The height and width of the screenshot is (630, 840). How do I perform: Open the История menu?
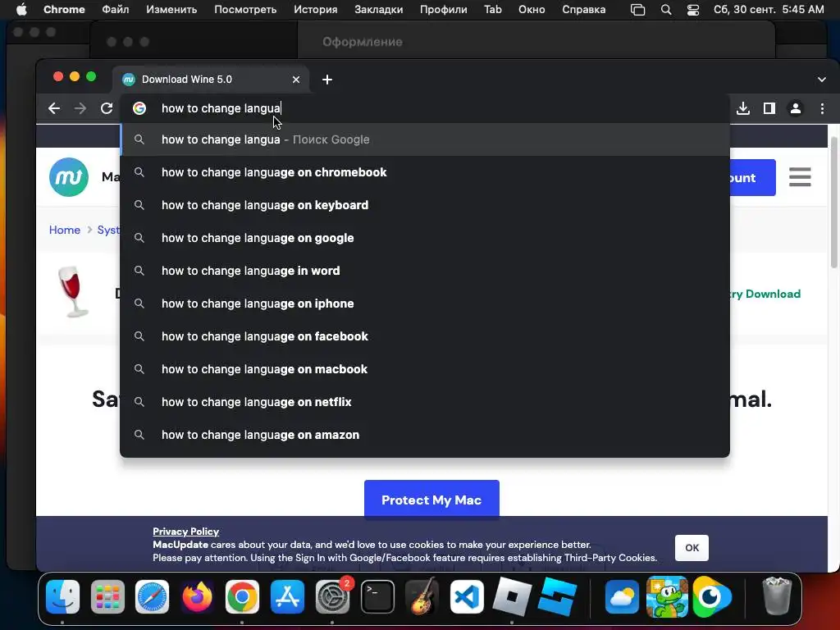click(316, 10)
